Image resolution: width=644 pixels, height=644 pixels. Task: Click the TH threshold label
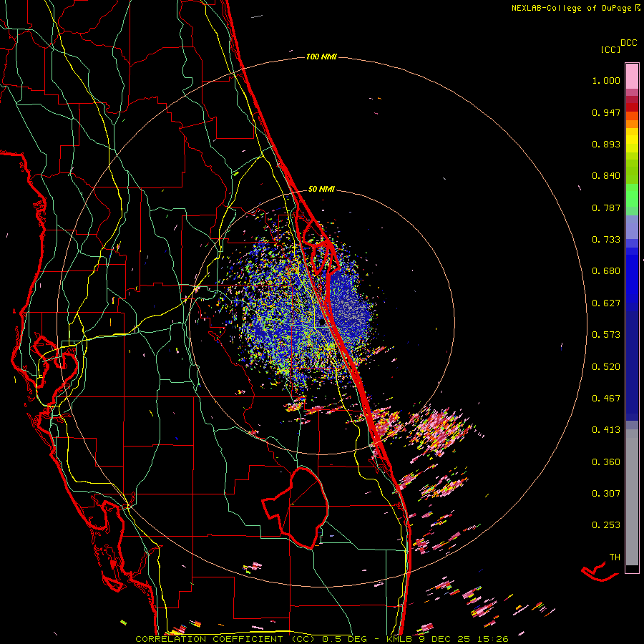615,557
